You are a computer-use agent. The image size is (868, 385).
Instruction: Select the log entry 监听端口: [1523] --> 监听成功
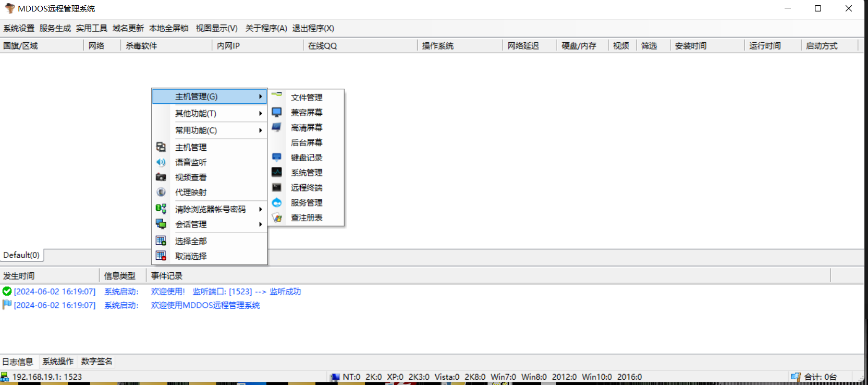coord(247,292)
